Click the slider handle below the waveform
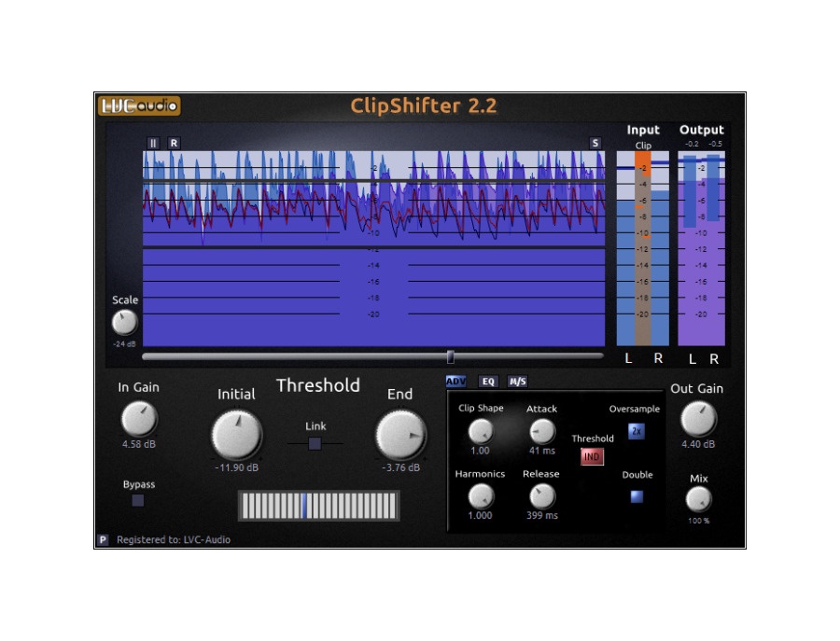The image size is (840, 641). coord(451,356)
